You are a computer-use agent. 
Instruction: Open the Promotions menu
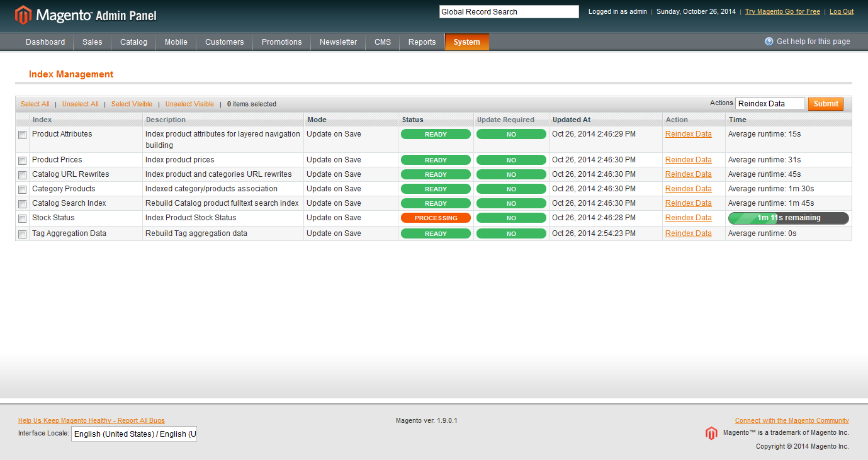[282, 42]
